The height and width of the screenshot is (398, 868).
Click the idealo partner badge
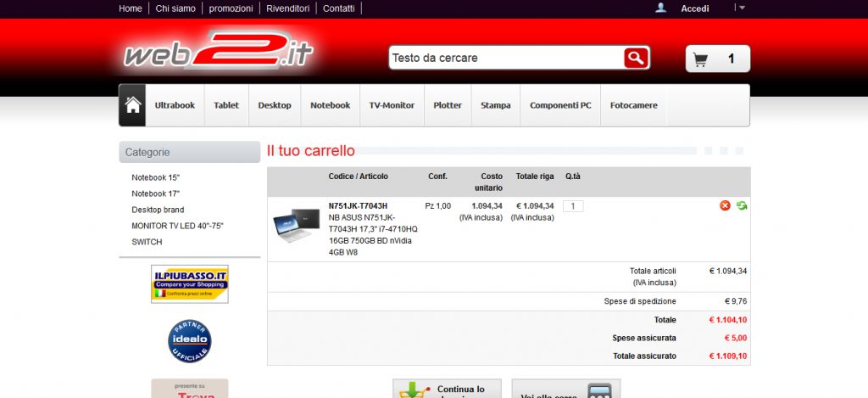190,341
